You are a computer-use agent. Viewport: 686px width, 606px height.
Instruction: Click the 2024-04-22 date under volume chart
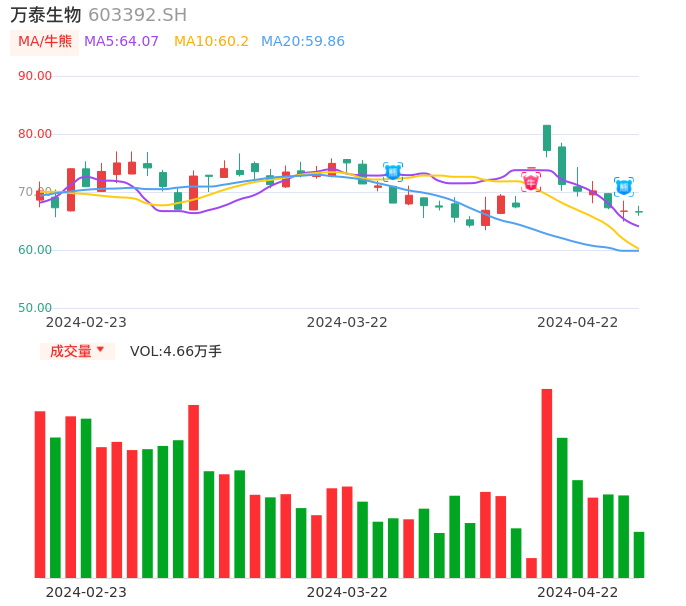578,592
